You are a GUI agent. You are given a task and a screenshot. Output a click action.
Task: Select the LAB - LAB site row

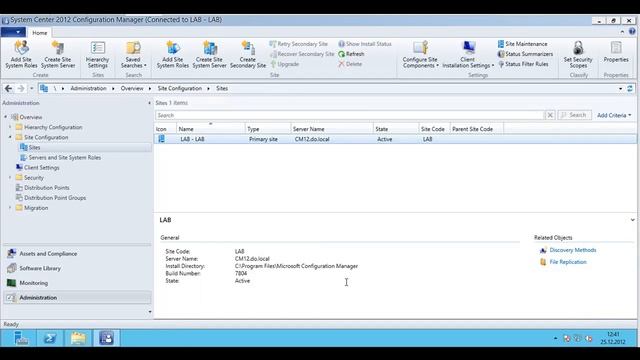pos(395,139)
